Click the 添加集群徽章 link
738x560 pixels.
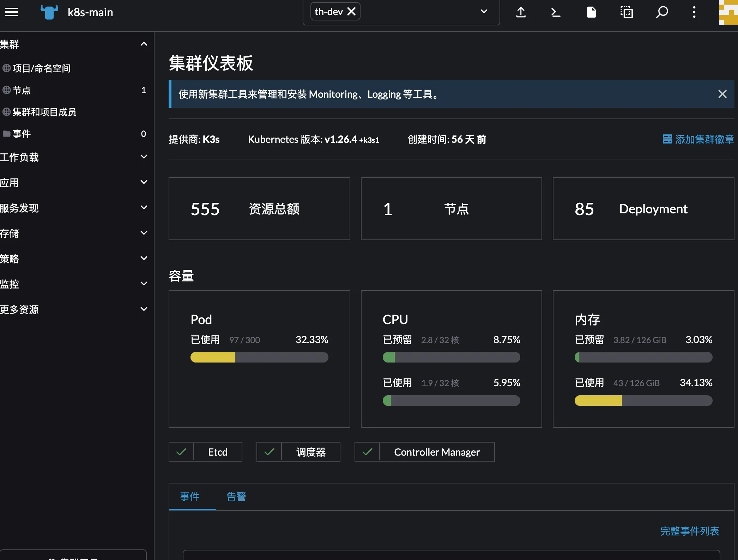(x=698, y=139)
